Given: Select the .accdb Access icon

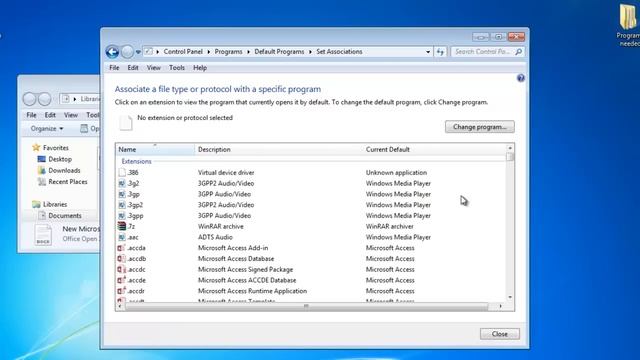Looking at the screenshot, I should coord(122,258).
